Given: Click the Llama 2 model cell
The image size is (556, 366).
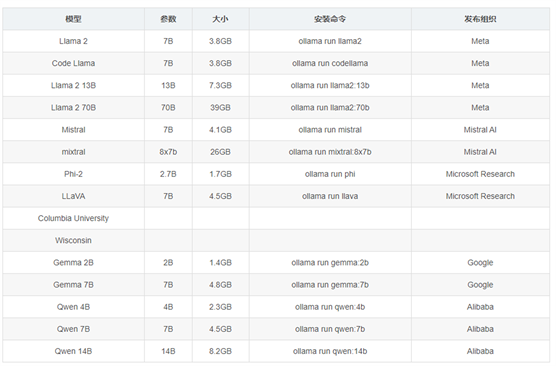Looking at the screenshot, I should point(73,41).
